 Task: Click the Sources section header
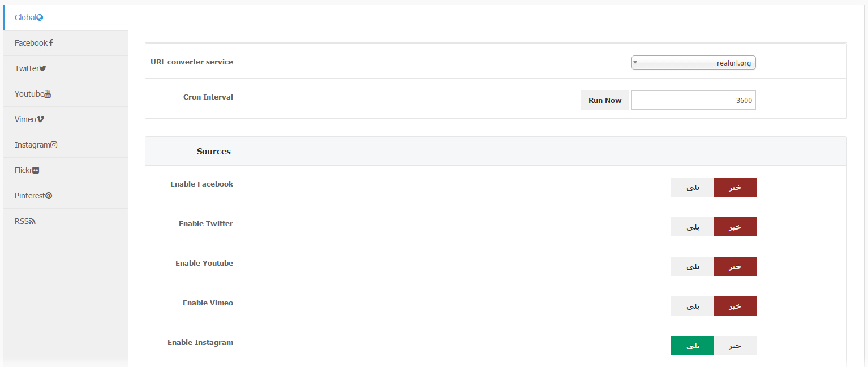click(213, 151)
